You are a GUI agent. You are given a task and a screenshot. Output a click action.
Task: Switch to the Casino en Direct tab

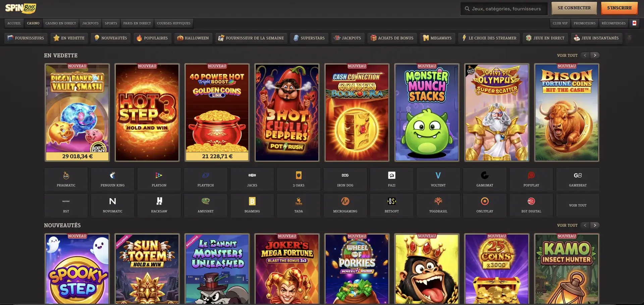coord(61,23)
